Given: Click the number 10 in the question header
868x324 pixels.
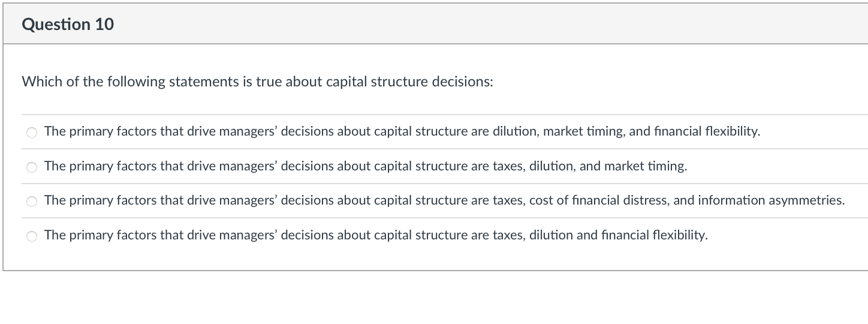Looking at the screenshot, I should (x=103, y=25).
